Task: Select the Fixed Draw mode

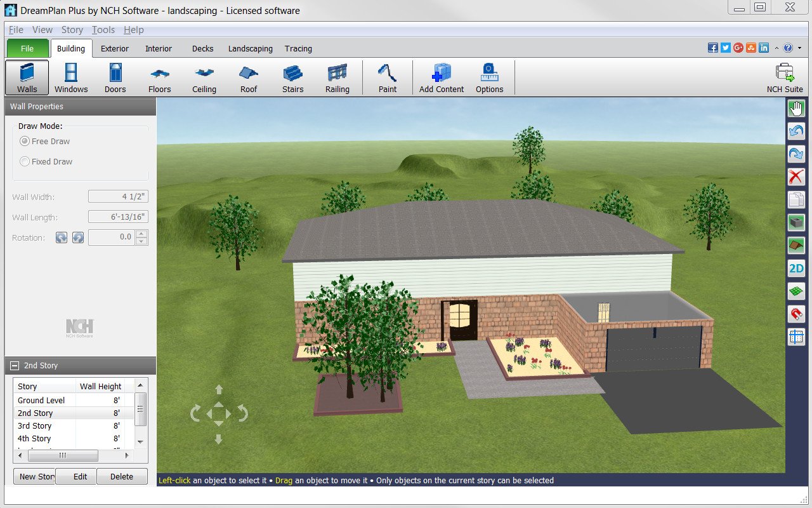Action: click(x=24, y=161)
